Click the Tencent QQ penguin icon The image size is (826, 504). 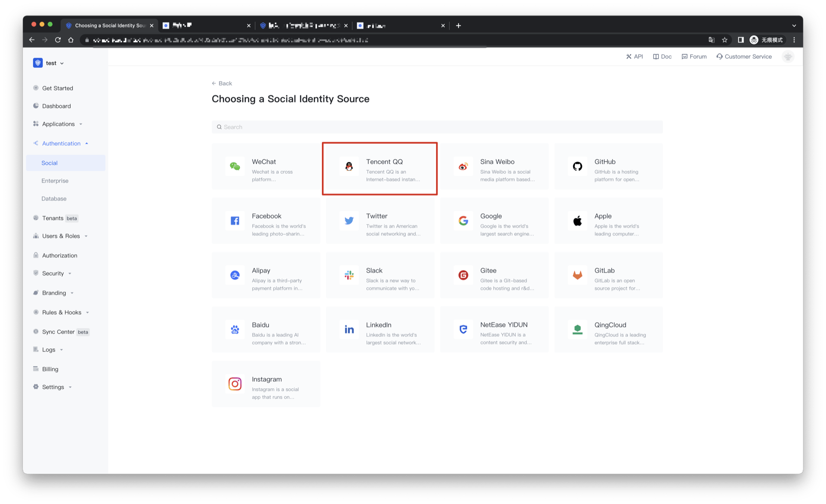coord(349,167)
